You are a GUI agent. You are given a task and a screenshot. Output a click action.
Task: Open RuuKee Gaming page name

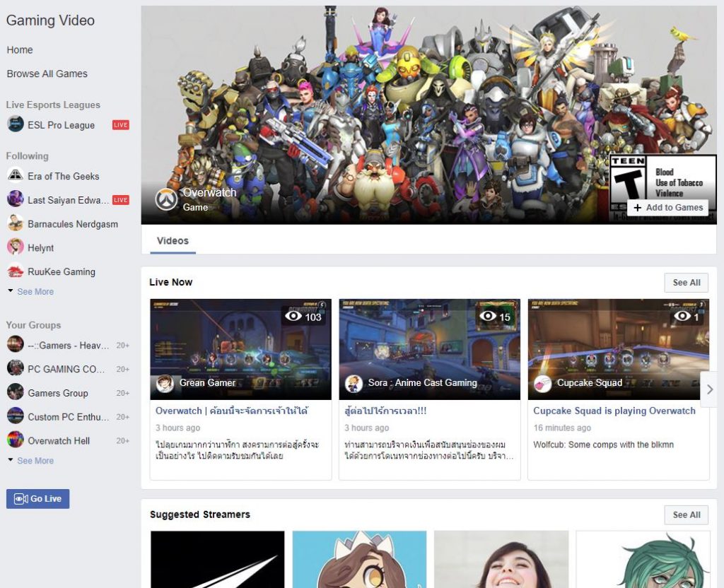click(x=62, y=272)
